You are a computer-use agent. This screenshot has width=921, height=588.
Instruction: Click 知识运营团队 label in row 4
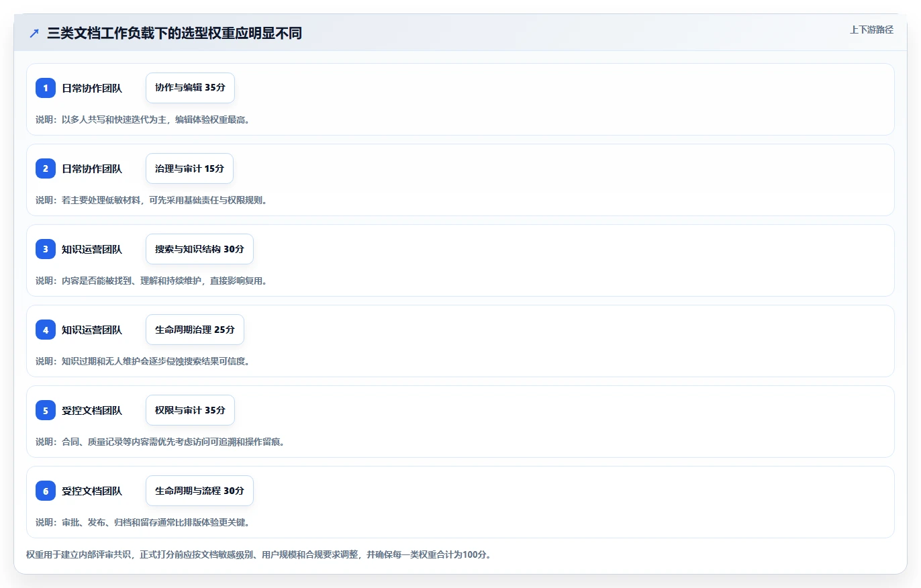(92, 330)
